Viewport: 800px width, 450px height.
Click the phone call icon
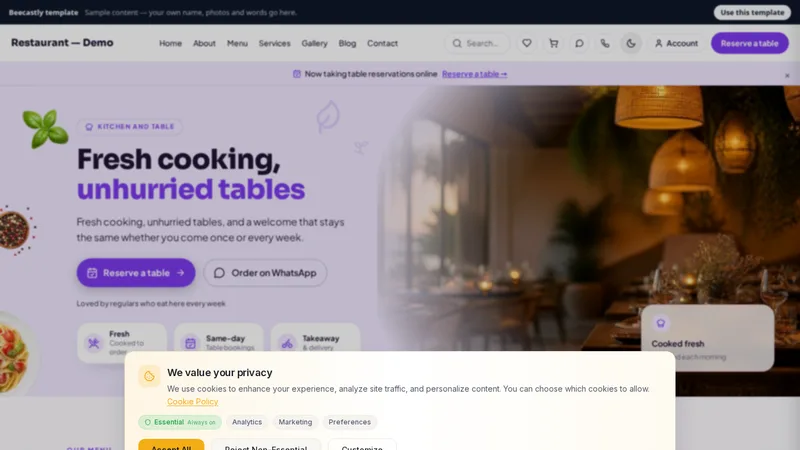pyautogui.click(x=605, y=43)
